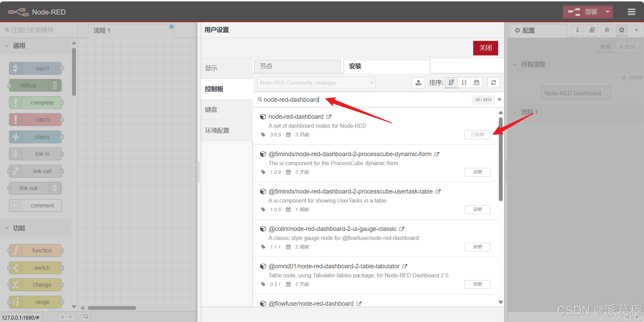Open the sidebar tabs dropdown arrow

point(636,30)
